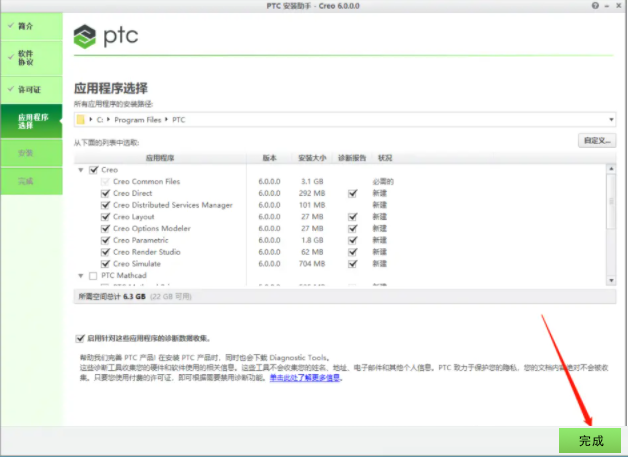
Task: Collapse the PTC Mathcad tree group
Action: 81,276
